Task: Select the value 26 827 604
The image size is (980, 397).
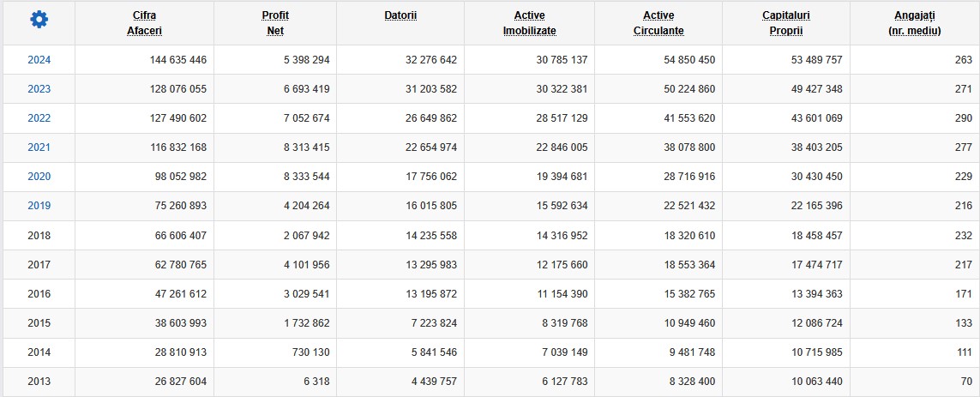Action: [181, 382]
